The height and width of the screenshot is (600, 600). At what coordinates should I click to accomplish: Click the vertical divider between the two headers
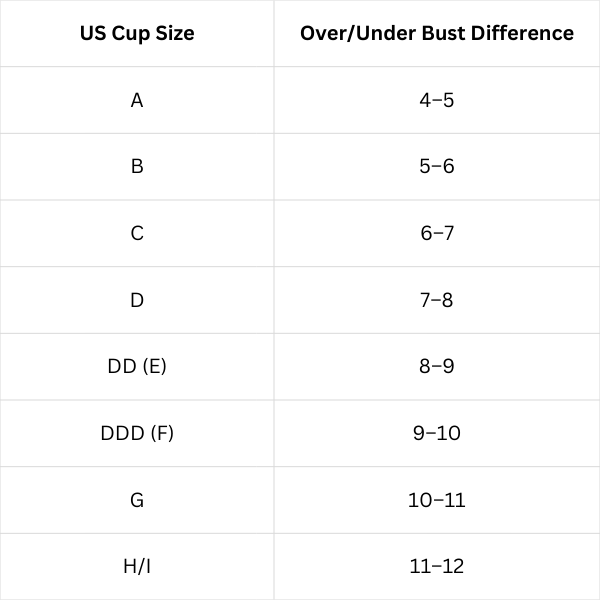pos(274,33)
